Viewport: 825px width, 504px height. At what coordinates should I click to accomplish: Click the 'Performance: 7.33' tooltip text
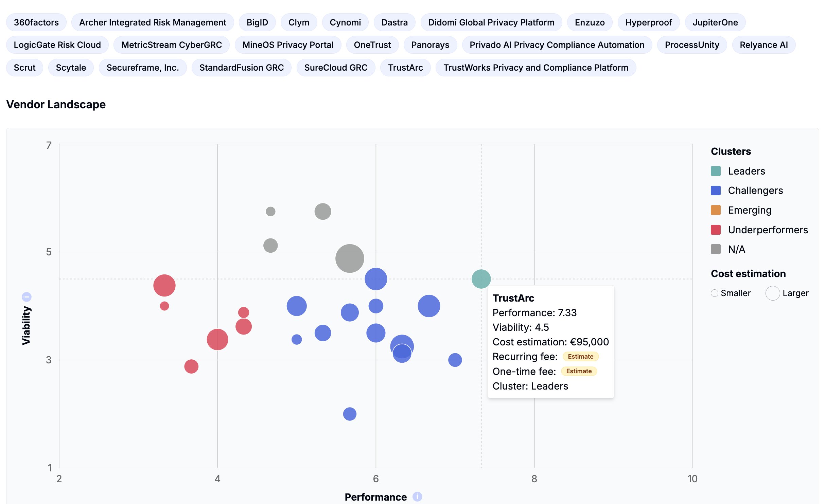tap(534, 312)
